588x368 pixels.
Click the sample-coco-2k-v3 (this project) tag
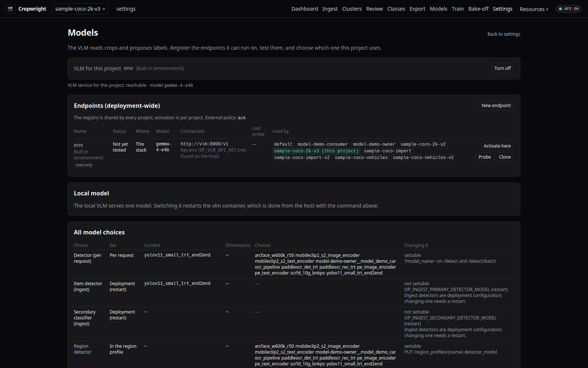click(x=316, y=151)
